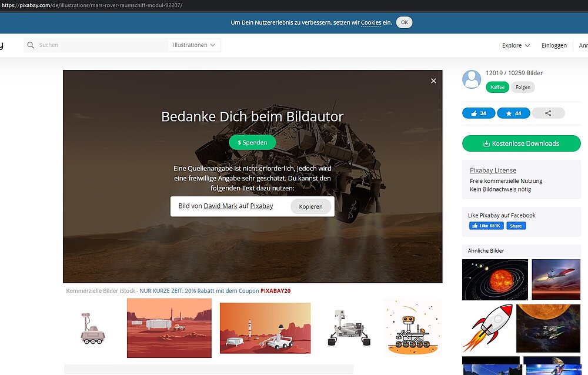Click the Facebook Like button
The image size is (588, 375).
487,226
